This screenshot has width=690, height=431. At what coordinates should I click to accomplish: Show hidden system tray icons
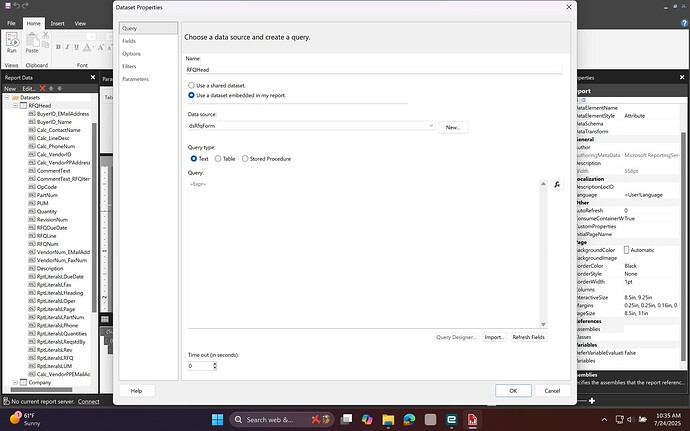604,420
